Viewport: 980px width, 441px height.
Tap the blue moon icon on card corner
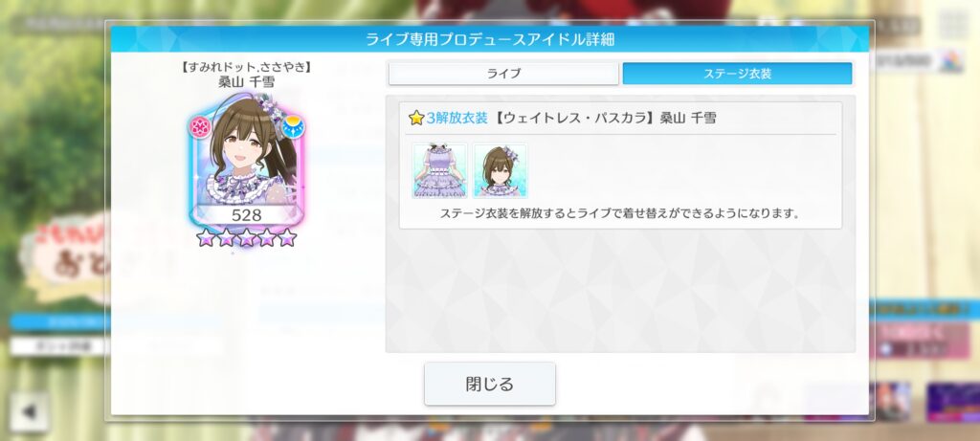[293, 127]
